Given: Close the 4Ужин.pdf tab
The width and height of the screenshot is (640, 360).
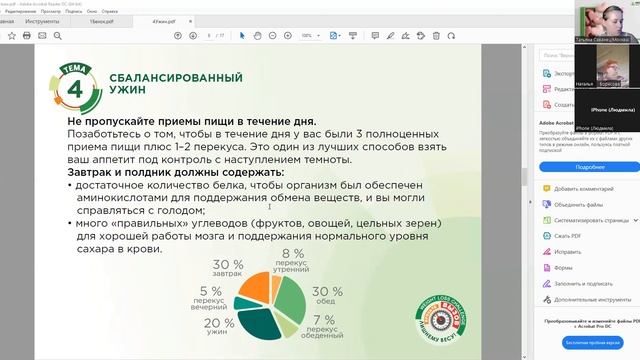Looking at the screenshot, I should pos(190,21).
